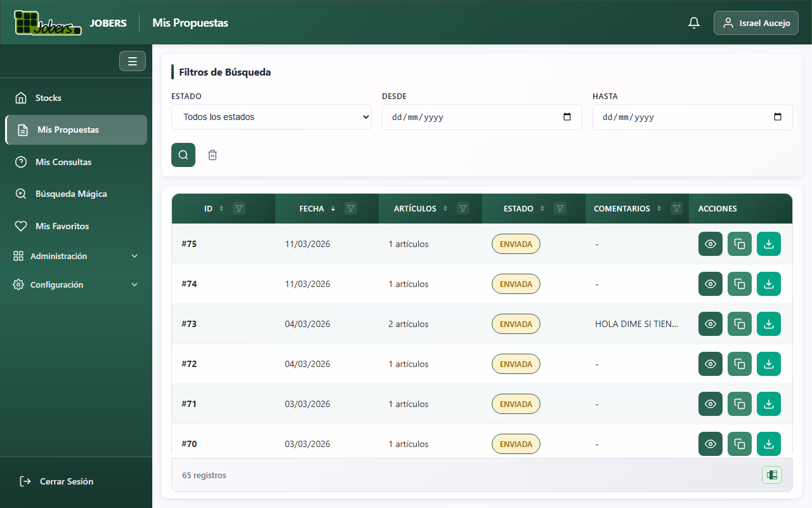Expand the Configuración sidebar section
812x508 pixels.
(x=76, y=284)
